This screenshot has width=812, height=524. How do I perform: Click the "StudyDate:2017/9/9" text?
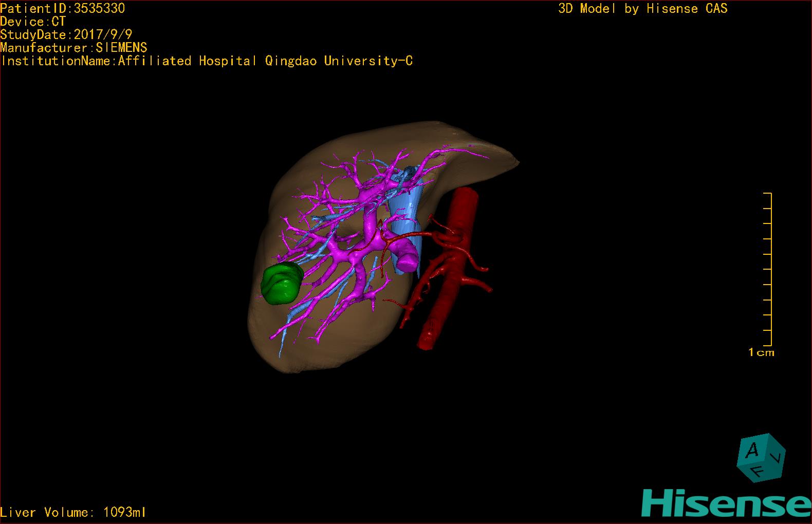point(66,34)
